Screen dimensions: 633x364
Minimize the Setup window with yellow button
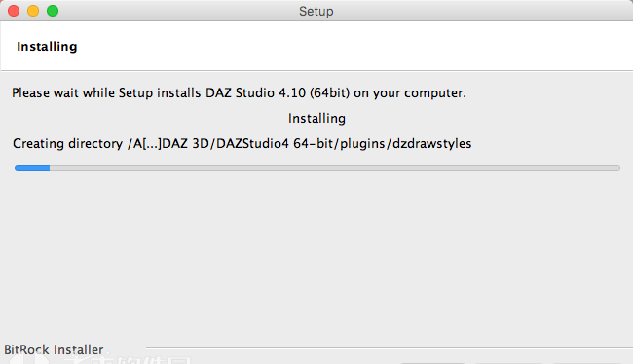(x=33, y=11)
